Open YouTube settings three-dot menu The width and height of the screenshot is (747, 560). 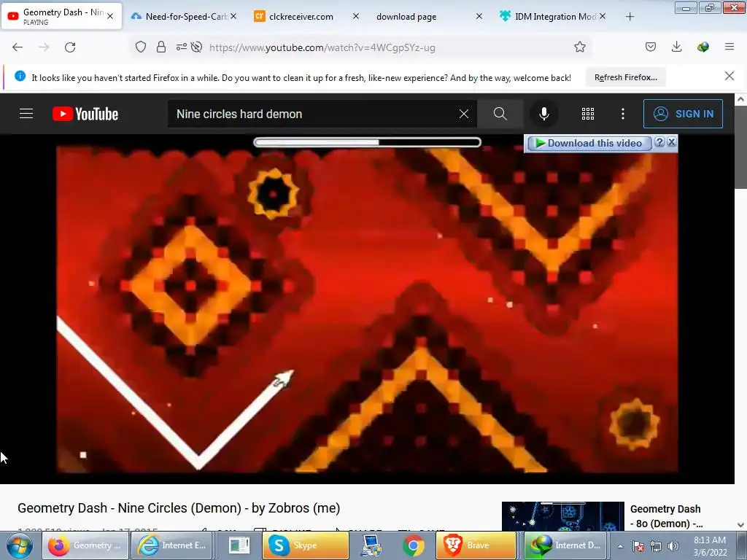[623, 114]
